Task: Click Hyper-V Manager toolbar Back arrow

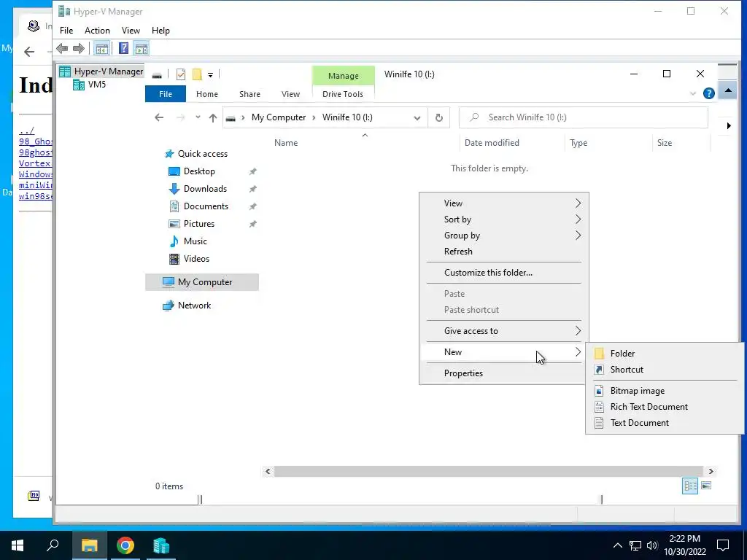Action: (62, 48)
